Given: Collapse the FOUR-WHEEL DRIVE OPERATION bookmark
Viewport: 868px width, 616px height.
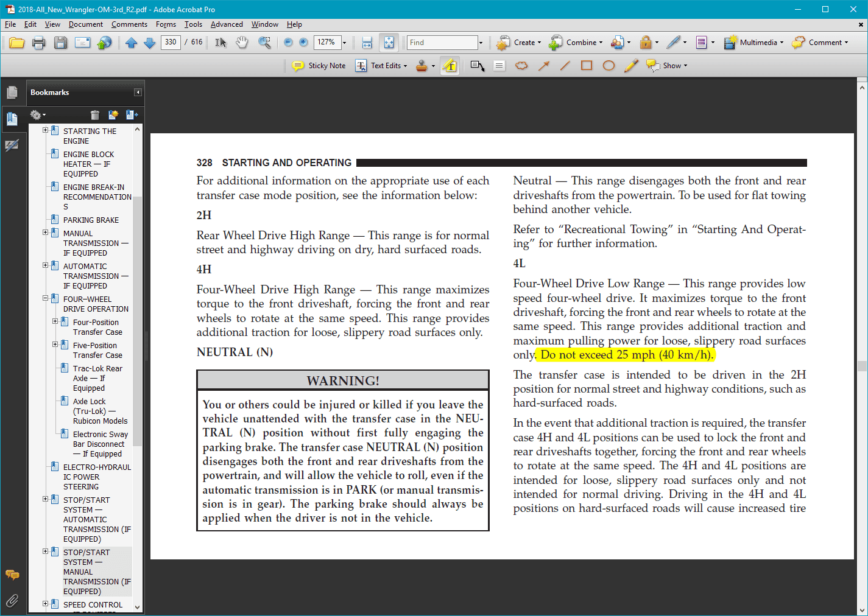Looking at the screenshot, I should point(45,298).
